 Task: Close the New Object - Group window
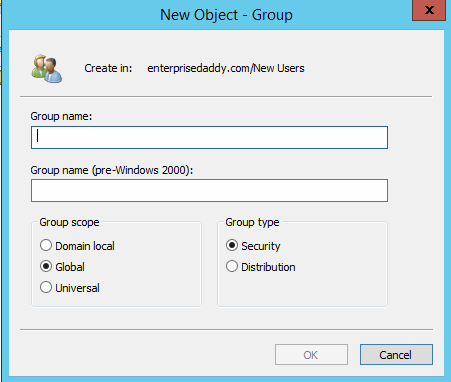tap(429, 10)
